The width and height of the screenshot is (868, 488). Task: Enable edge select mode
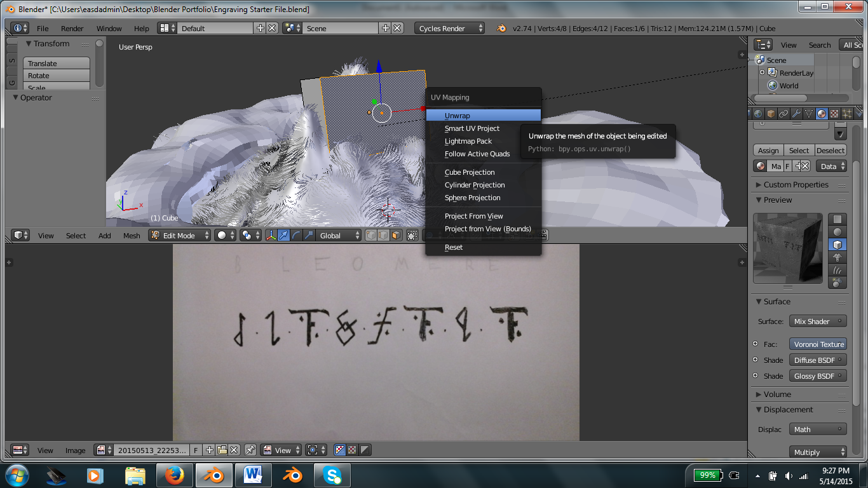coord(384,236)
